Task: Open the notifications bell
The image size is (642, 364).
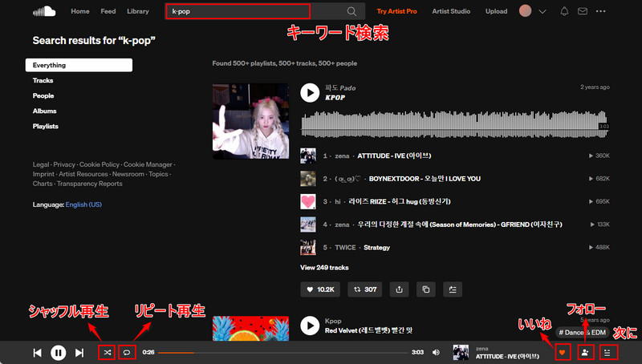Action: pos(564,11)
